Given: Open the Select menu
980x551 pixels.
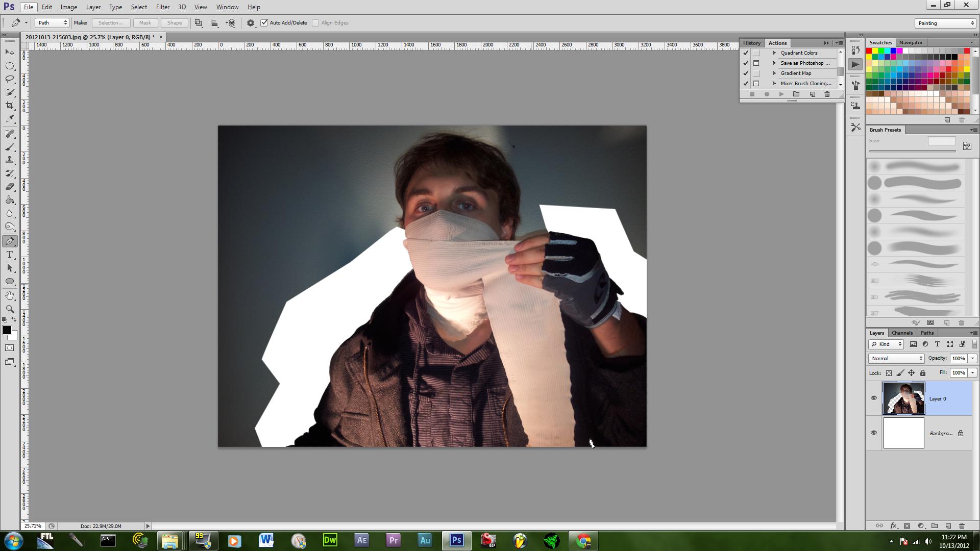Looking at the screenshot, I should pos(139,7).
